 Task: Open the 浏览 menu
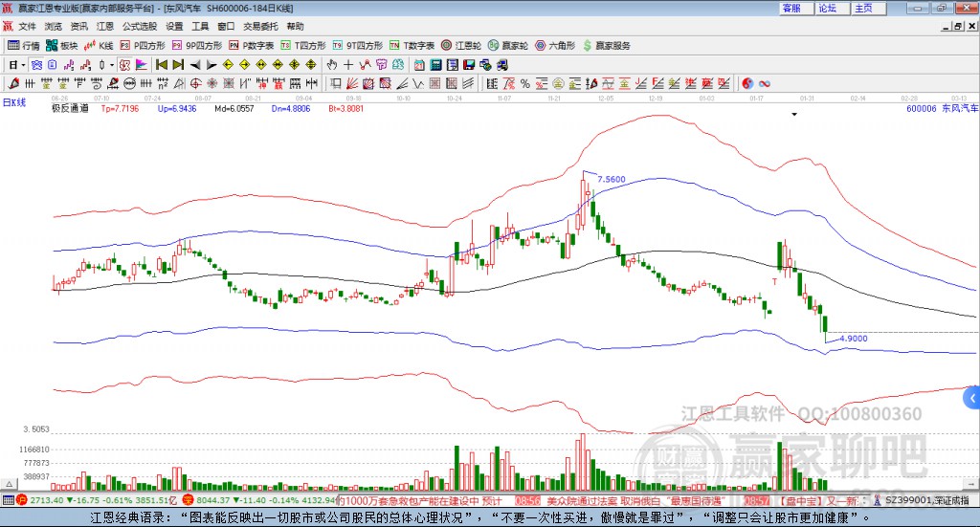point(54,26)
